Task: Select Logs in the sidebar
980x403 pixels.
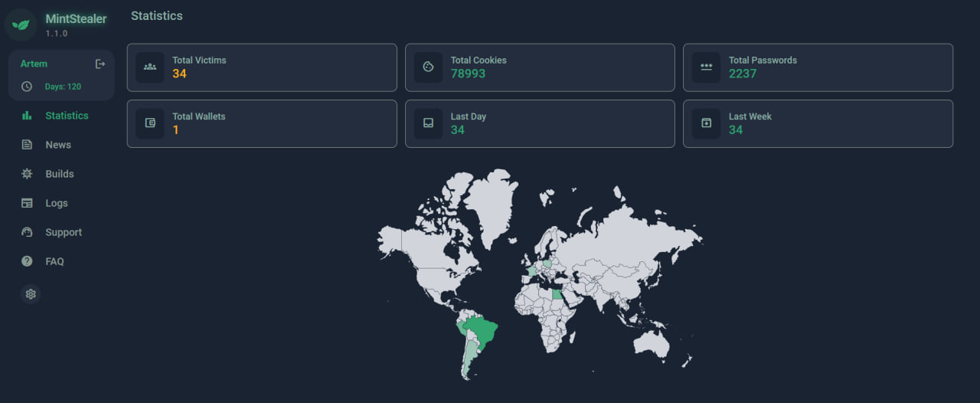Action: click(56, 203)
